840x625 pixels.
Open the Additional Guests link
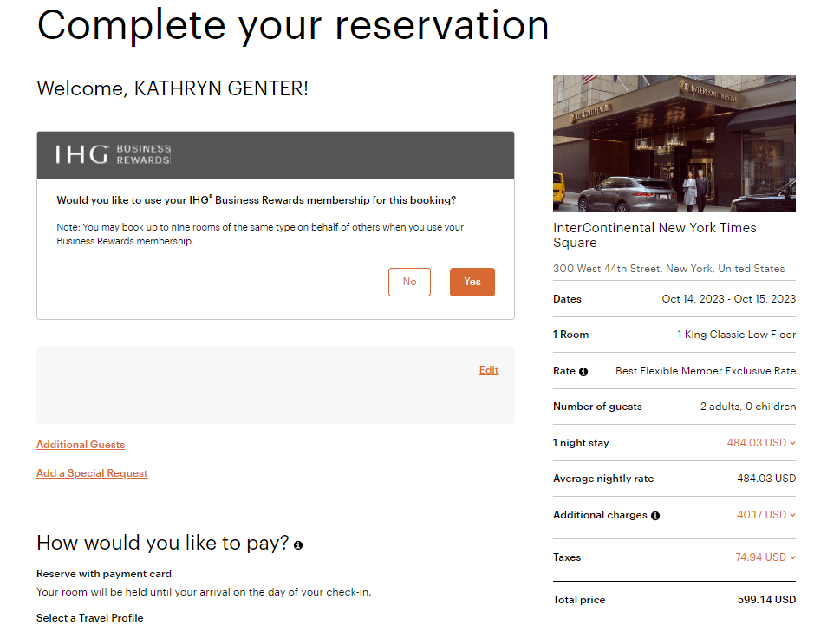[80, 445]
